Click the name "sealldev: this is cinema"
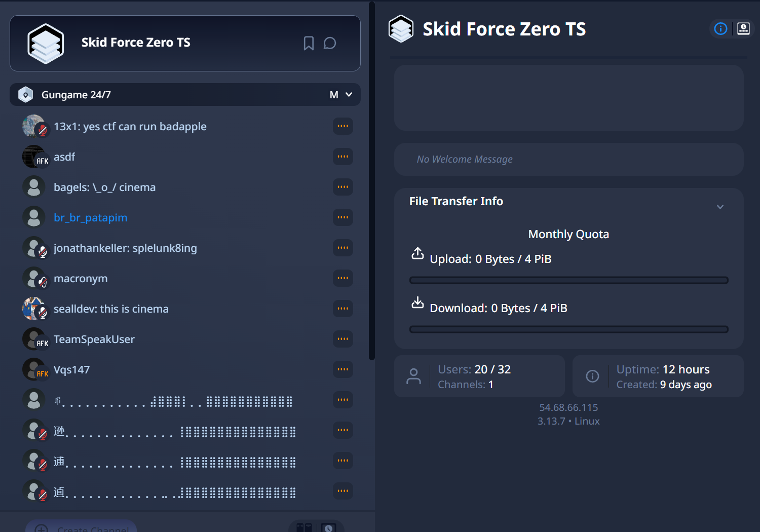This screenshot has width=760, height=532. coord(111,309)
